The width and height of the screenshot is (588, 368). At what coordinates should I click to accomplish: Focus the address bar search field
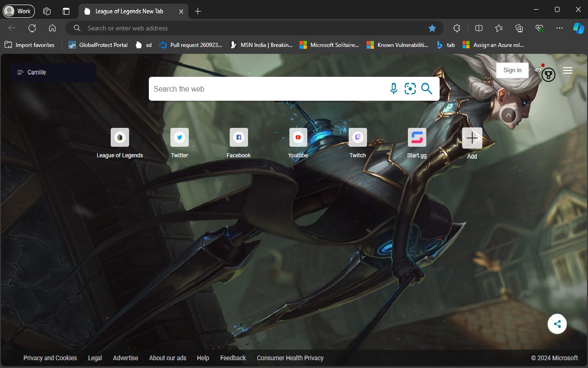254,28
